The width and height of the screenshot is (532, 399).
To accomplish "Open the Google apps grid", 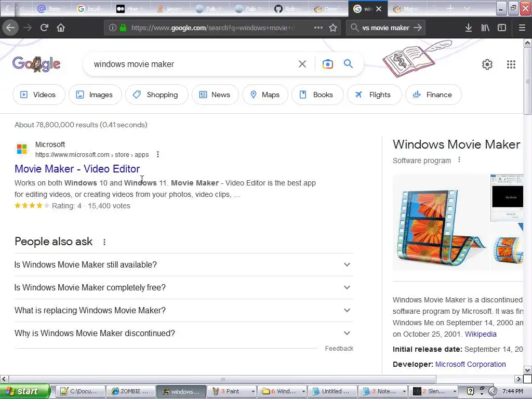I will [511, 64].
